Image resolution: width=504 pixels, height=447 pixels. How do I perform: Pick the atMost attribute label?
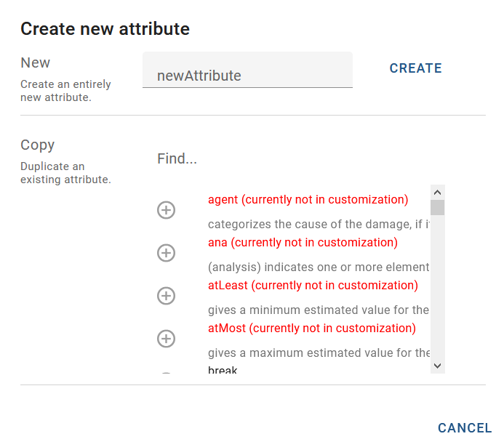pyautogui.click(x=311, y=328)
